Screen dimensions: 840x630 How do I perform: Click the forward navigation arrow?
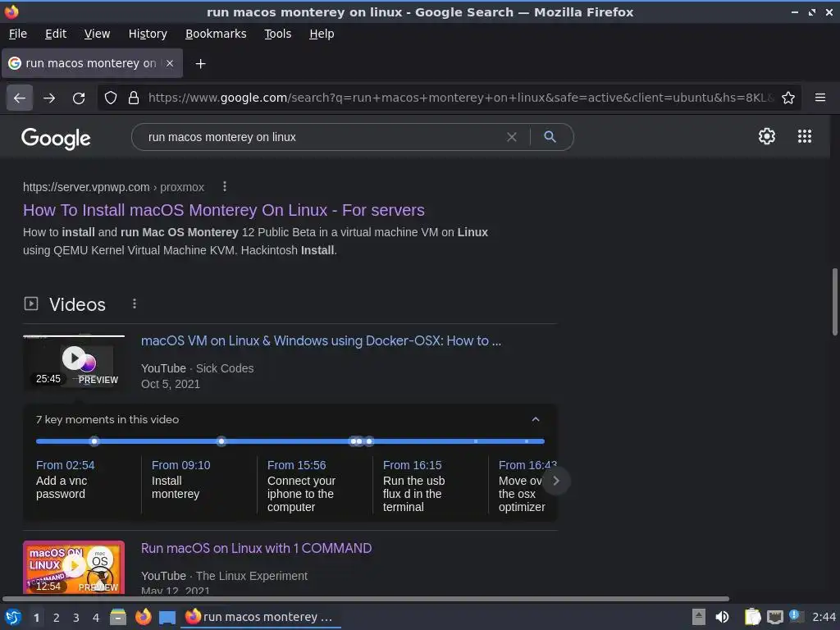click(49, 98)
